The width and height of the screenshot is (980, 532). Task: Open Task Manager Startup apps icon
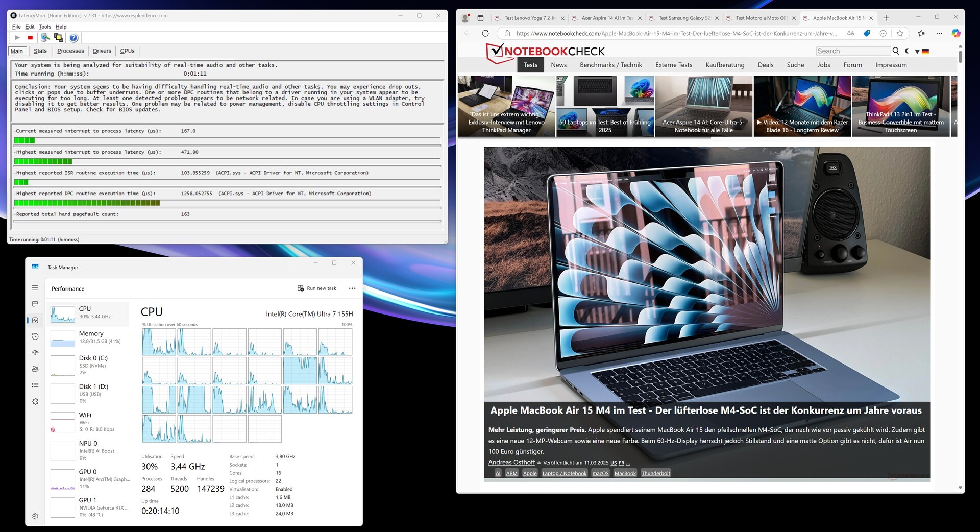coord(35,353)
